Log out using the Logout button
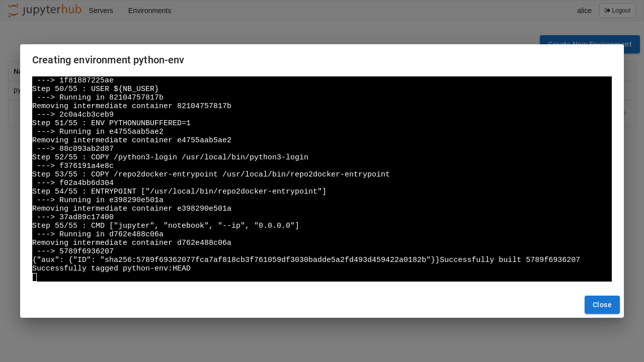This screenshot has height=362, width=644. pyautogui.click(x=617, y=11)
